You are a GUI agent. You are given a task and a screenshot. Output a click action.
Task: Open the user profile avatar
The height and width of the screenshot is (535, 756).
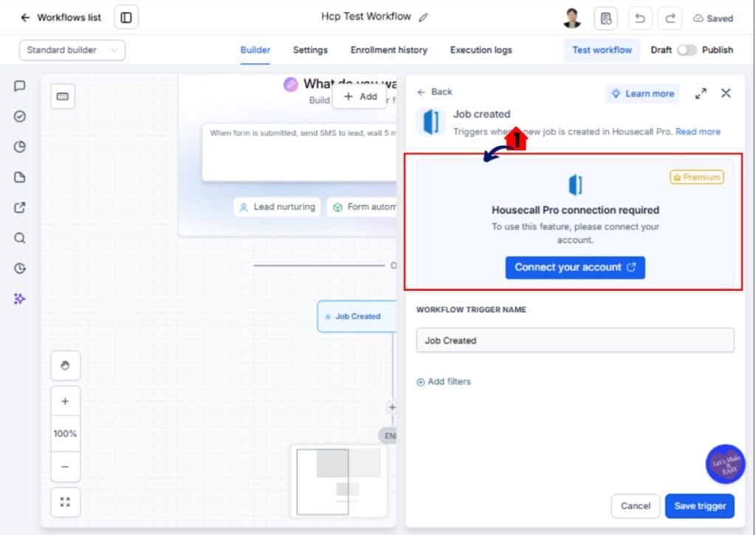pos(572,18)
